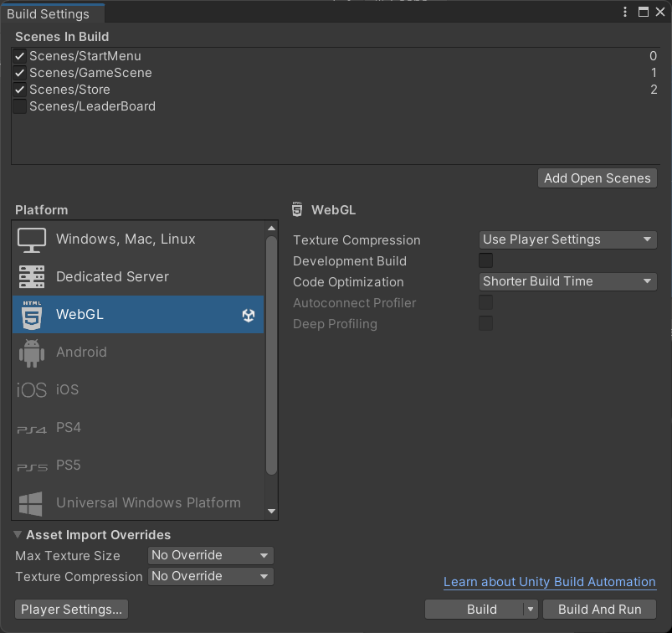The width and height of the screenshot is (672, 633).
Task: Enable the Scenes/LeaderBoard scene checkbox
Action: (20, 106)
